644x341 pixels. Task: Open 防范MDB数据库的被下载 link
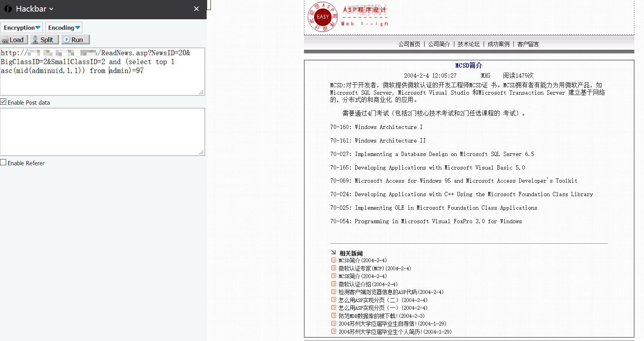pos(382,316)
